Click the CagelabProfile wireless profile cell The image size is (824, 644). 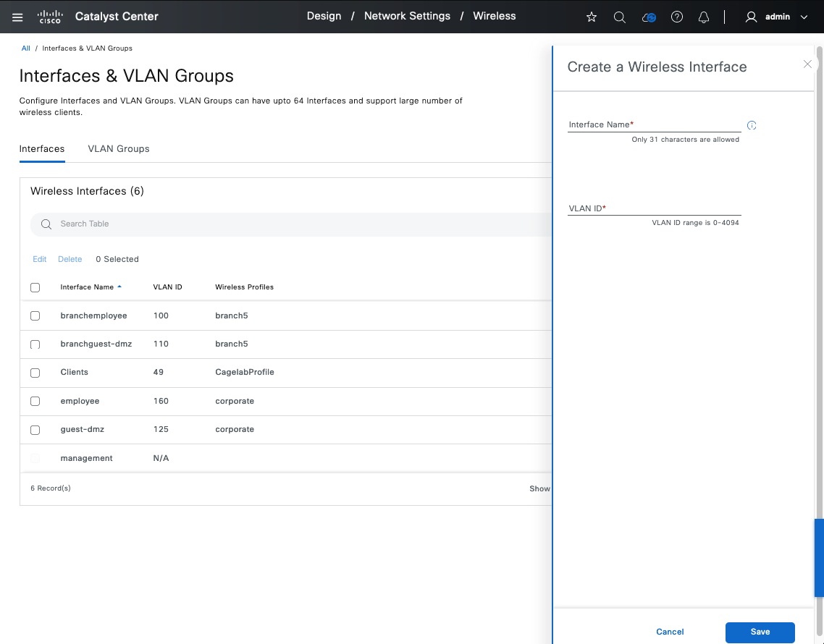[x=245, y=372]
